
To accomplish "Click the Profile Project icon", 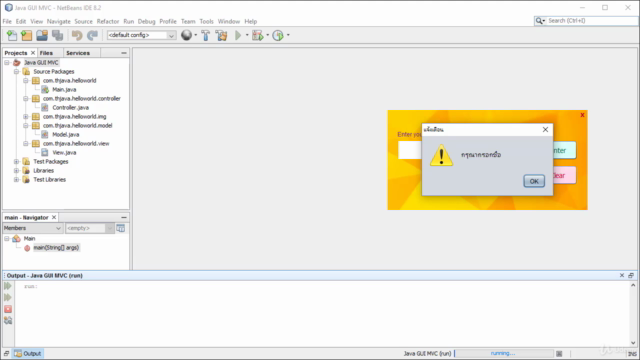I will pos(278,36).
